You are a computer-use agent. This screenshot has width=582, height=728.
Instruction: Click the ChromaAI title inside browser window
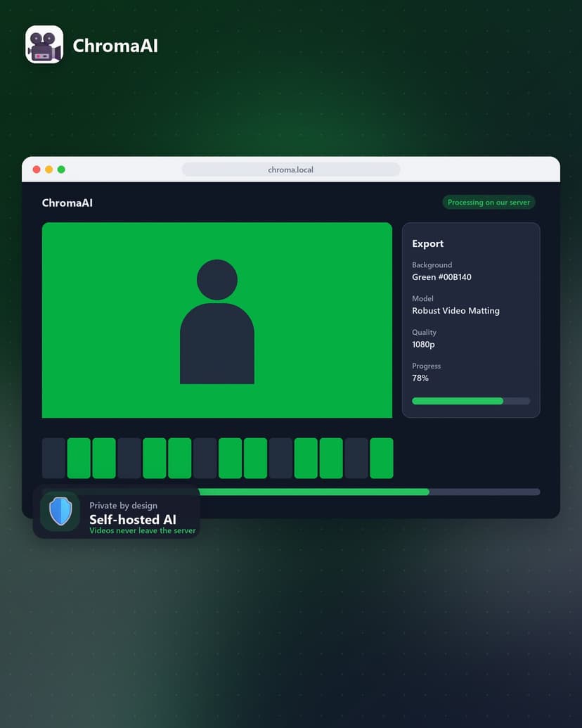pos(67,203)
